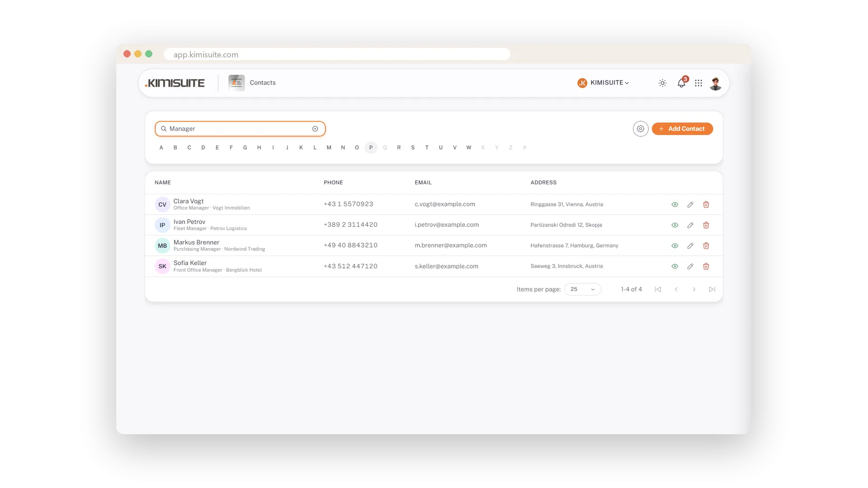Open the Contacts app icon in header
This screenshot has height=488, width=868.
coord(236,83)
